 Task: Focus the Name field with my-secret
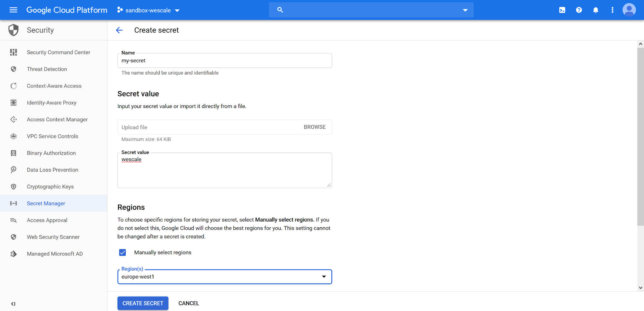[225, 61]
